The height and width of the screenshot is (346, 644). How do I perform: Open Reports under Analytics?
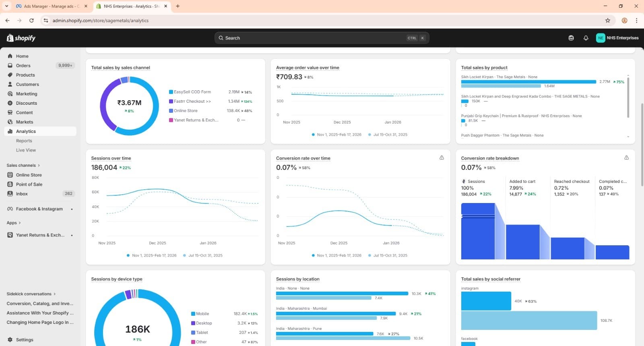click(x=24, y=141)
